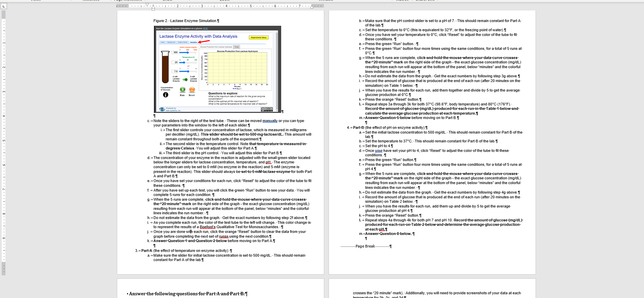The image size is (644, 298).
Task: Click the Initial Lactose slider in the figure
Action: coord(188,53)
